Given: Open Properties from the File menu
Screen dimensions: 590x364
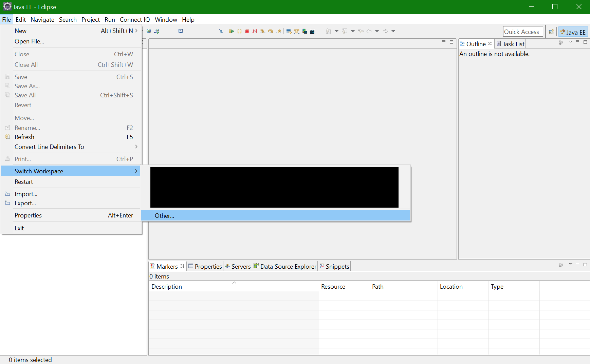Looking at the screenshot, I should point(71,215).
